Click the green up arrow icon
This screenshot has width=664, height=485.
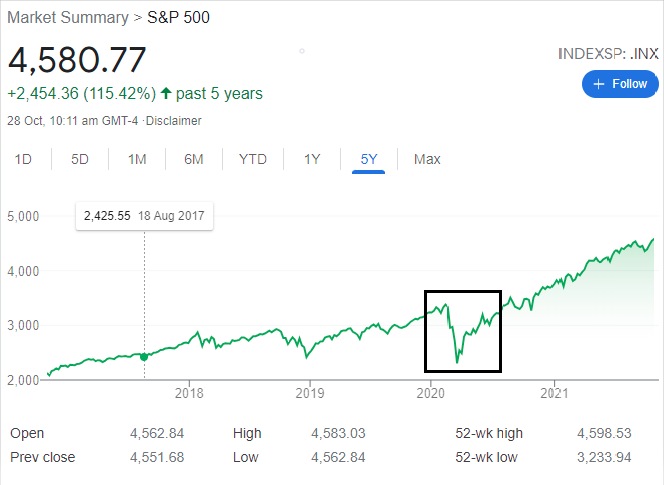166,94
